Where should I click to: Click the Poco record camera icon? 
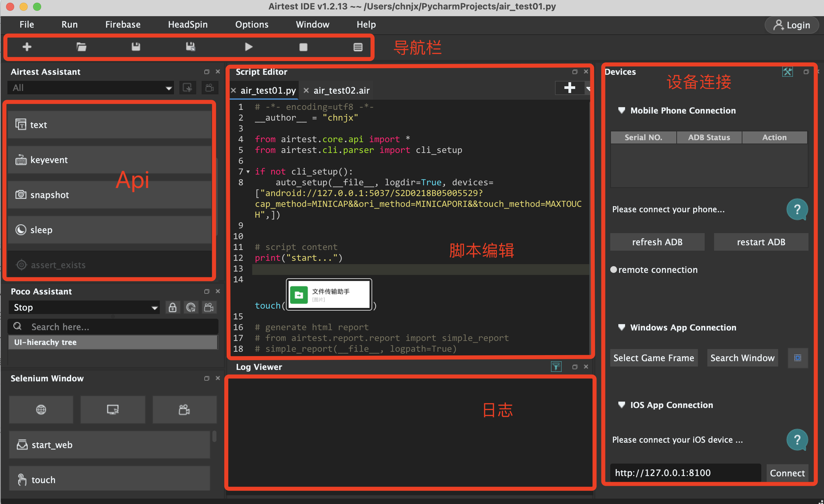[209, 307]
